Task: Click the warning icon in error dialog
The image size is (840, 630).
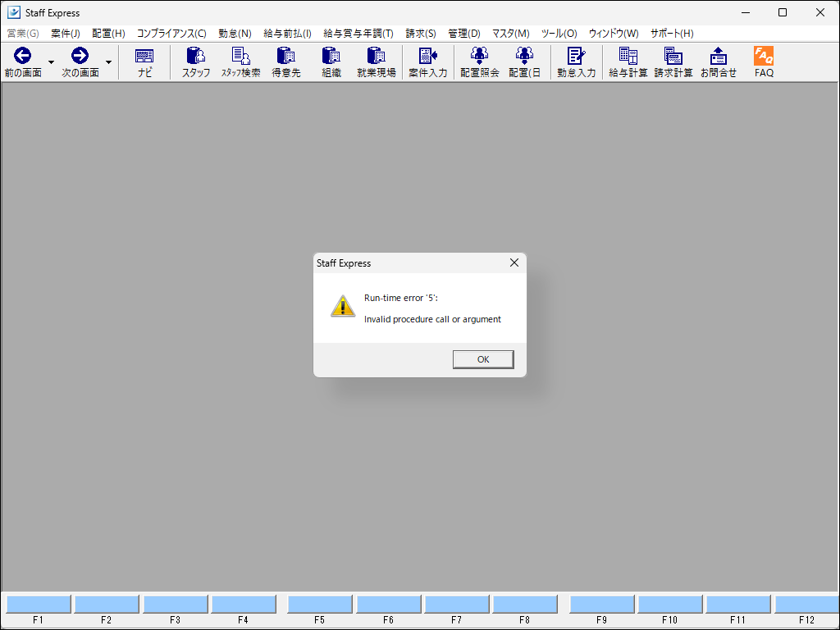Action: [x=342, y=306]
